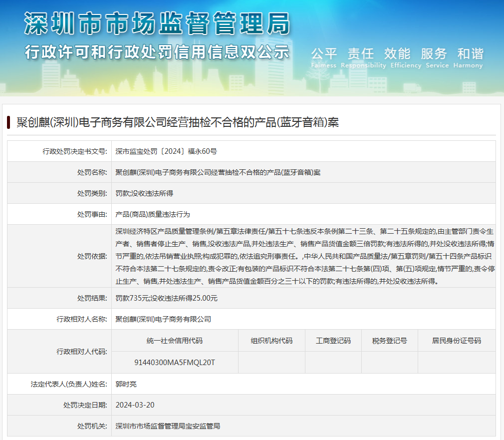
Task: Click the 处罚结果 row label
Action: click(92, 298)
